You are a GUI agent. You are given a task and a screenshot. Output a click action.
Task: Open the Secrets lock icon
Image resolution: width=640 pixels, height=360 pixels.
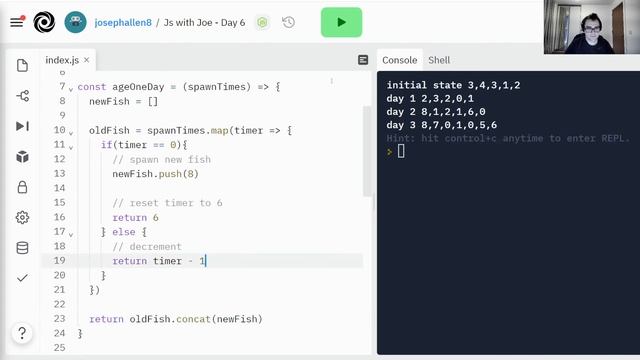click(x=22, y=187)
